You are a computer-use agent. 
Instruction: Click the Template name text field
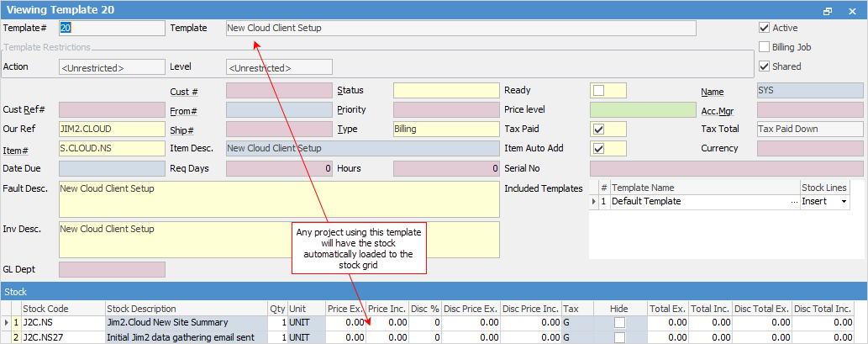point(460,28)
